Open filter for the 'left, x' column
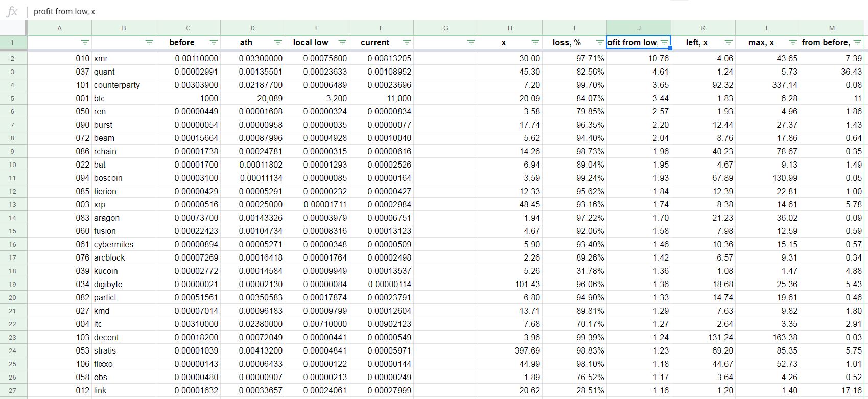 729,42
